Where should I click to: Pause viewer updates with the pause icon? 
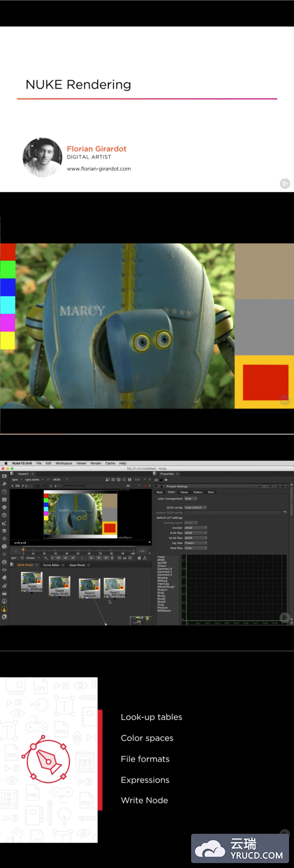129,480
